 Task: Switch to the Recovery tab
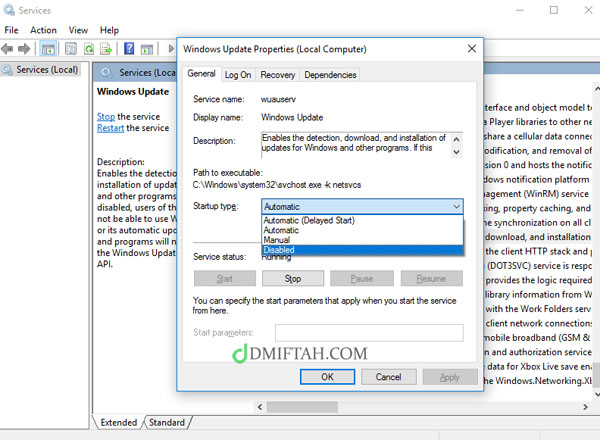(278, 75)
